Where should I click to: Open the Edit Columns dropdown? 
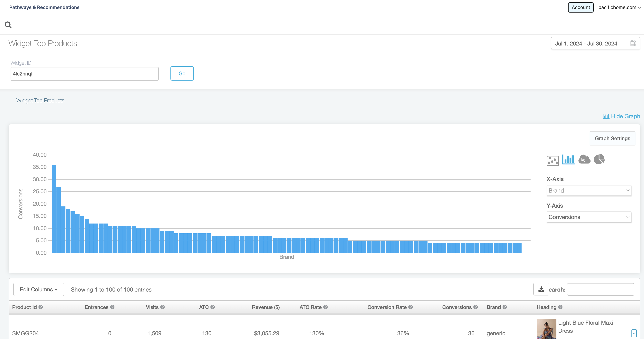tap(39, 289)
